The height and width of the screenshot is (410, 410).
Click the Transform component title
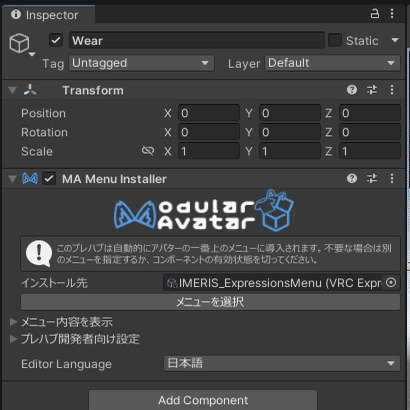[93, 90]
